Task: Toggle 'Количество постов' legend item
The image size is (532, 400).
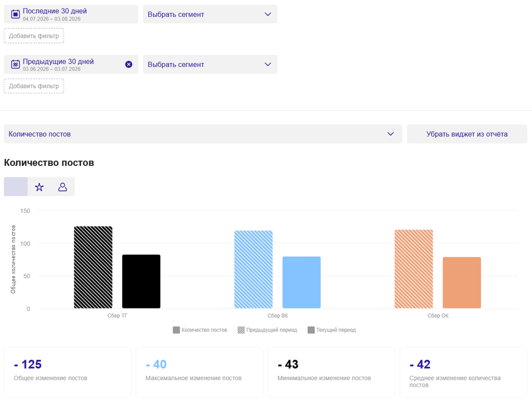Action: tap(200, 330)
